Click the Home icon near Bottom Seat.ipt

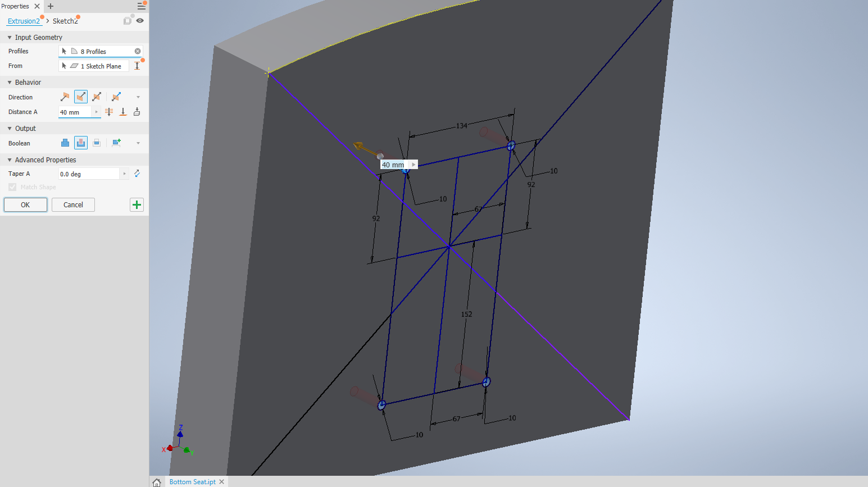tap(157, 481)
